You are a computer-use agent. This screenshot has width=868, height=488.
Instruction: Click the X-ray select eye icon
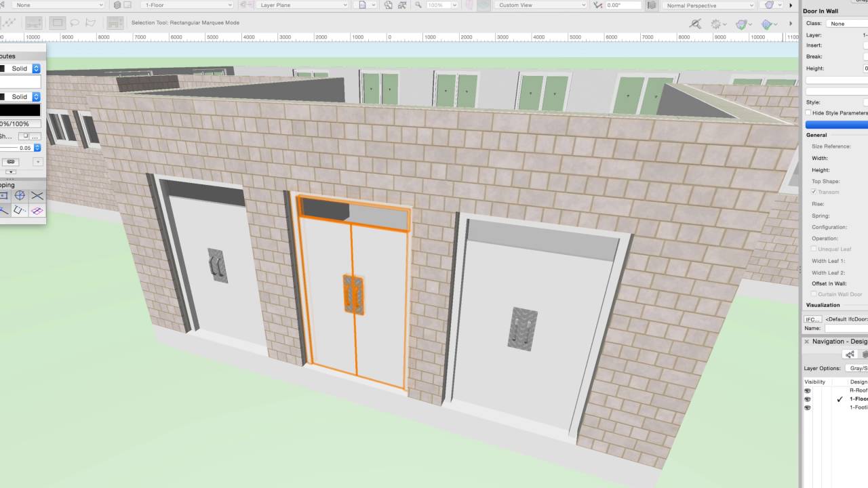tap(695, 24)
